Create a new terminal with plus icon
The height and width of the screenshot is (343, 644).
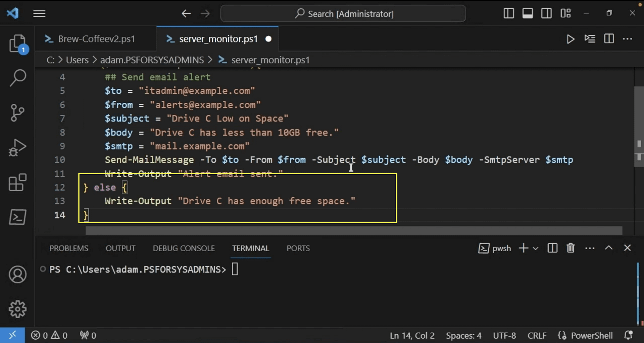point(523,248)
